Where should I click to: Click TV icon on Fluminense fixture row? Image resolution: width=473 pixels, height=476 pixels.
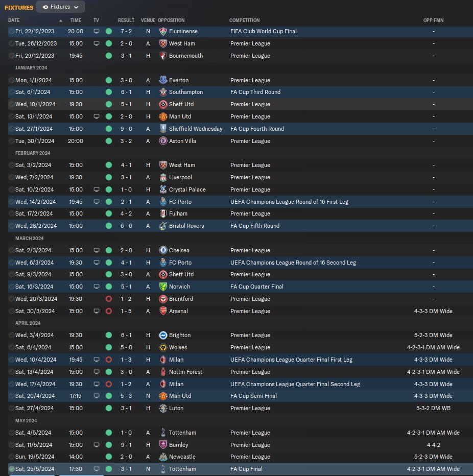(x=96, y=31)
